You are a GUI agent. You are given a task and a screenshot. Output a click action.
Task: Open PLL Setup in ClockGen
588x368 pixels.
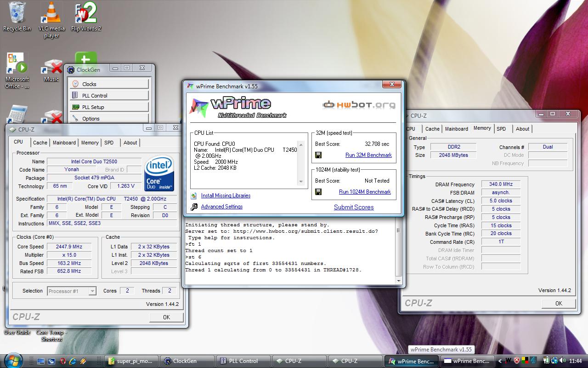[x=109, y=107]
